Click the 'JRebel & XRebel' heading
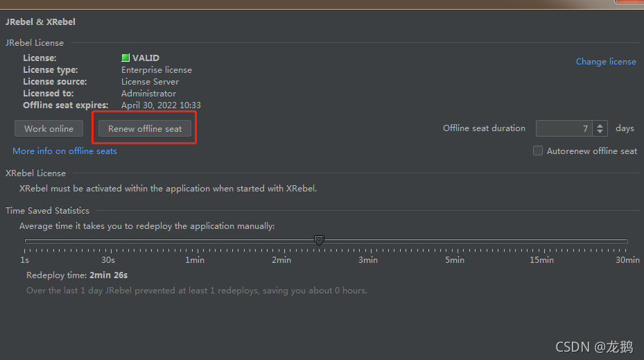This screenshot has width=644, height=360. (40, 22)
